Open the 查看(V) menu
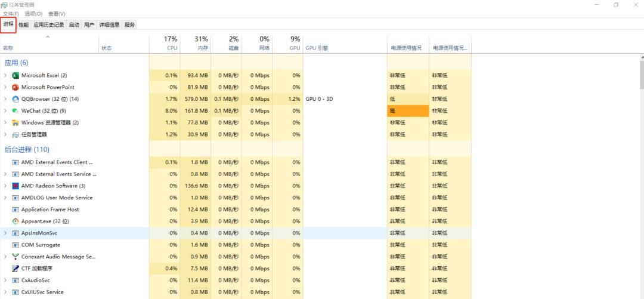The image size is (644, 299). (57, 14)
